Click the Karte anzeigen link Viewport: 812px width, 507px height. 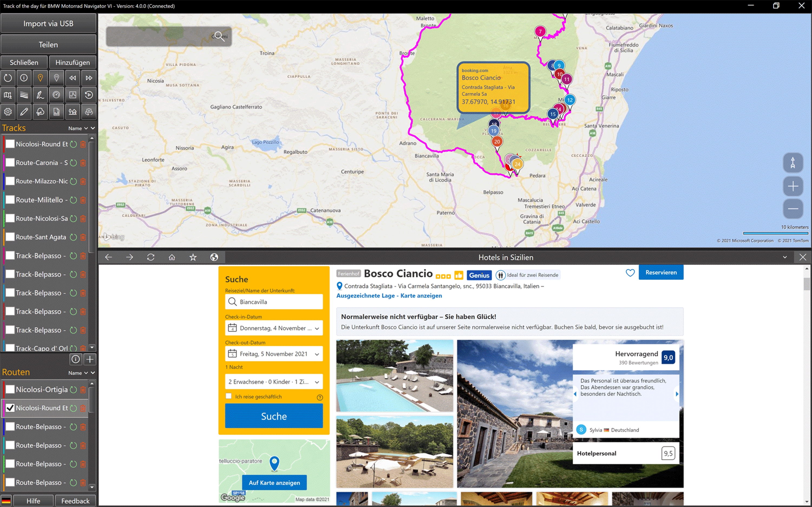pos(421,296)
